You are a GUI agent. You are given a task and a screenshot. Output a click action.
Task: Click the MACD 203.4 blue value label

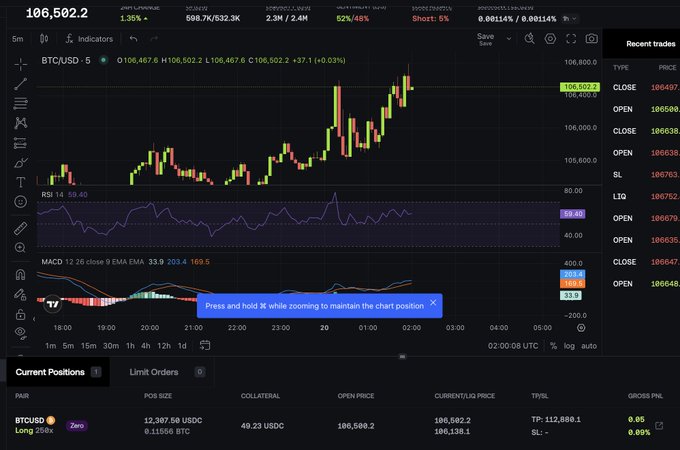point(573,274)
